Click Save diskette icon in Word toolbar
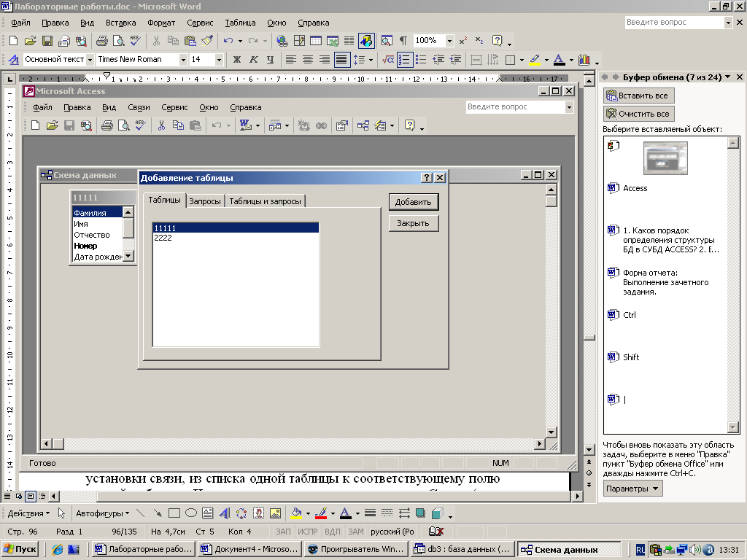The image size is (747, 560). (47, 41)
